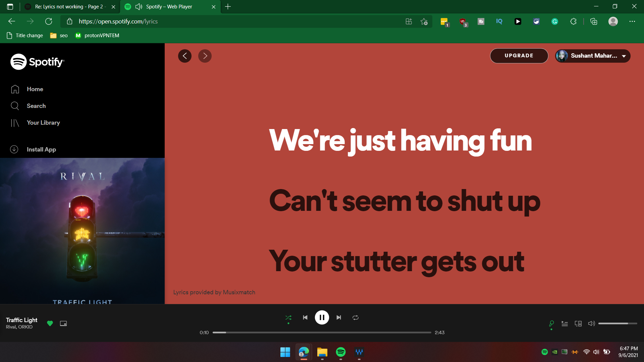
Task: Pause the playing track
Action: click(x=322, y=317)
